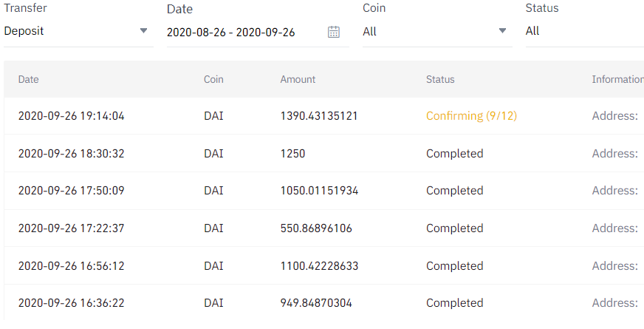Expand the Transfer Deposit dropdown arrow
Screen dimensions: 644x329
tap(143, 30)
